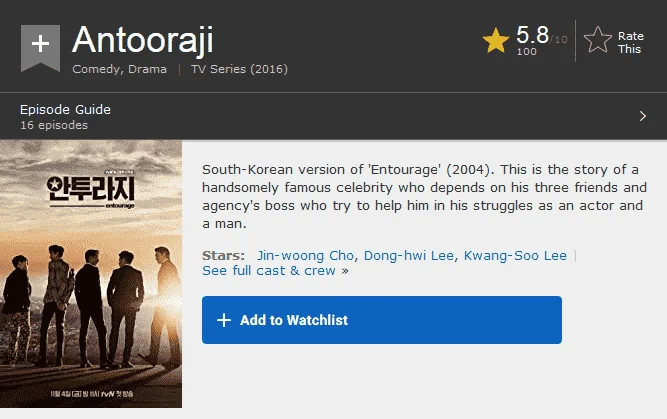Screen dimensions: 667x419
Task: Click the gold star rating icon
Action: point(496,40)
